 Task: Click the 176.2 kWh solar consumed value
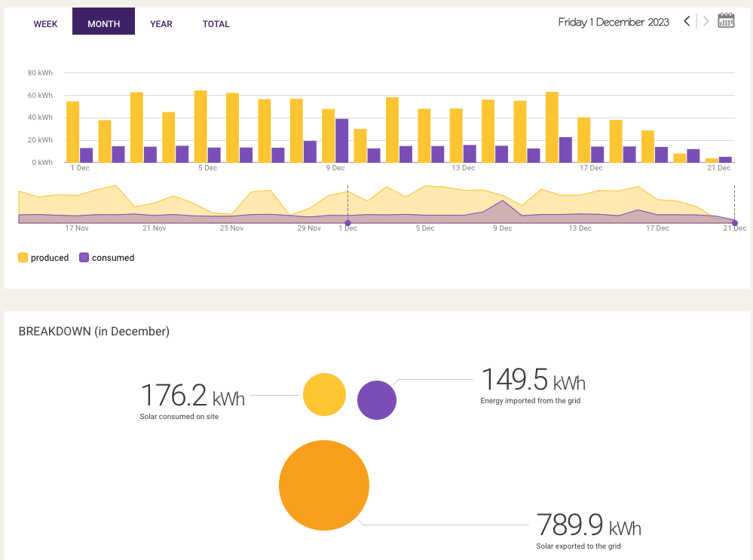point(192,395)
